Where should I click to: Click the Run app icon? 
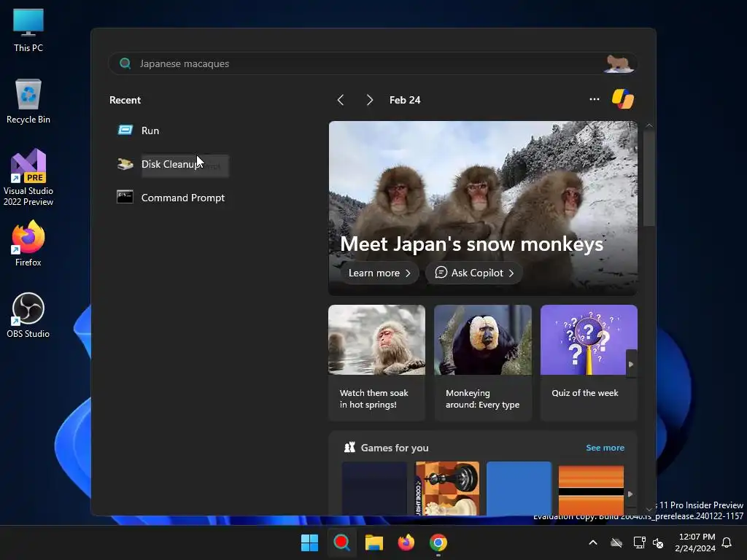pos(125,130)
